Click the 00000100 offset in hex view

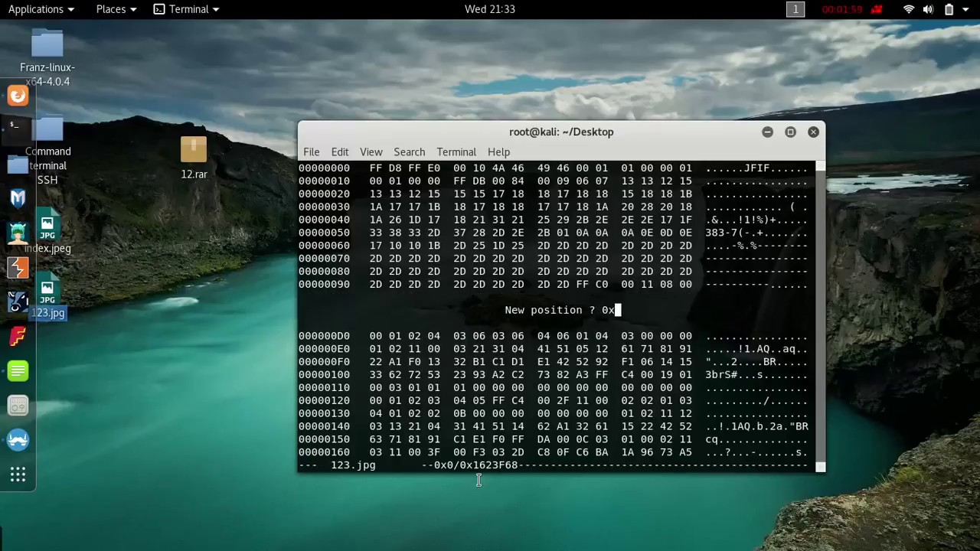click(x=324, y=375)
